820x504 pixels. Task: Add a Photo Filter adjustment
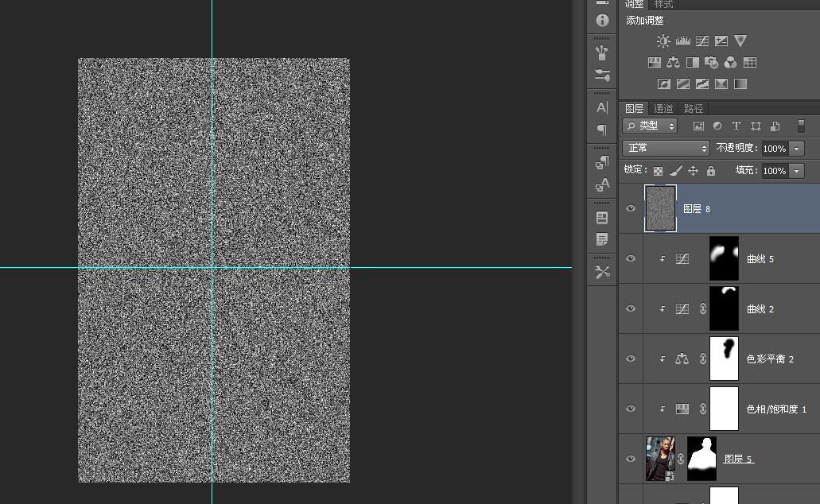coord(711,63)
